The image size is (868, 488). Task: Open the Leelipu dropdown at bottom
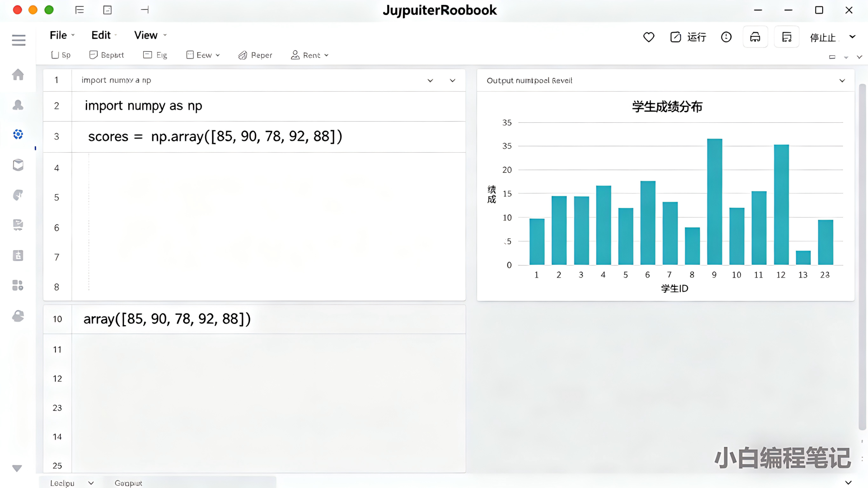click(72, 483)
